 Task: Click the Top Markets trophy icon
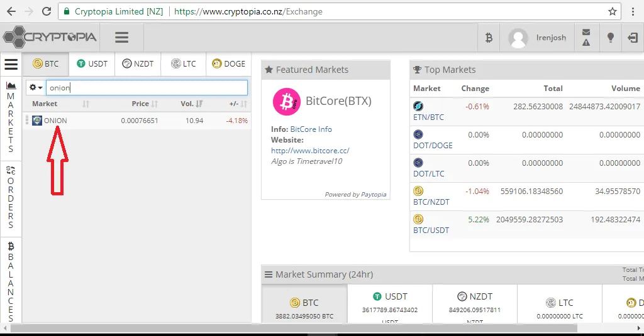418,70
